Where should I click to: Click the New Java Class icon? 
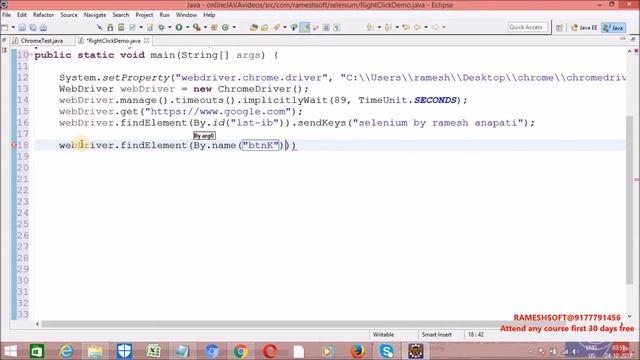[x=225, y=27]
